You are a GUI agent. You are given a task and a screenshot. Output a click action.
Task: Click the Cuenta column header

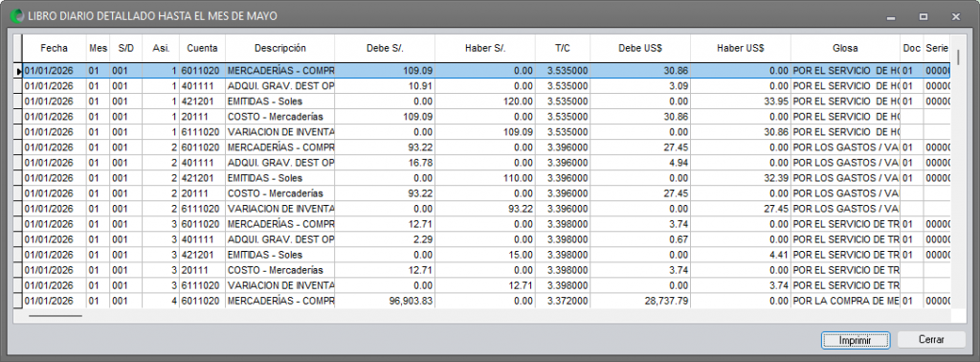203,48
